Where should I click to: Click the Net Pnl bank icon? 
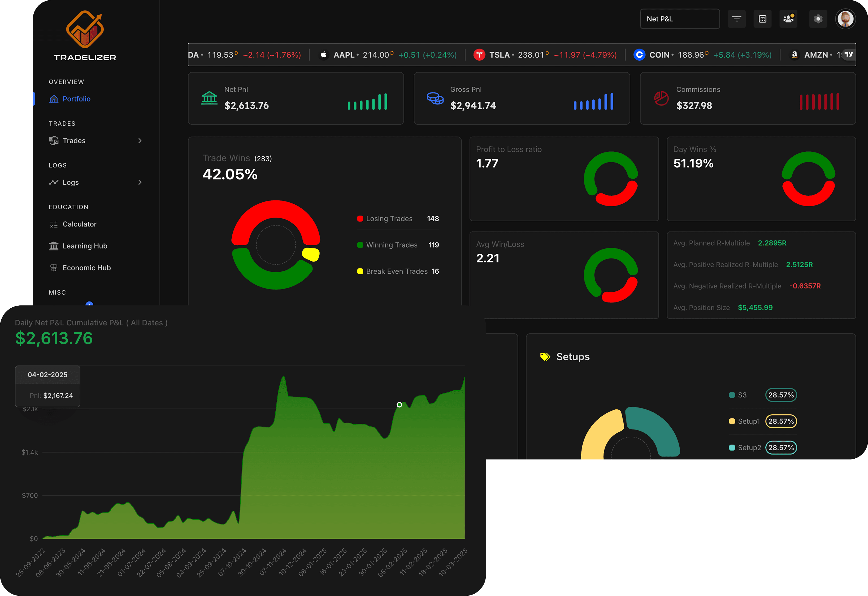pyautogui.click(x=209, y=98)
